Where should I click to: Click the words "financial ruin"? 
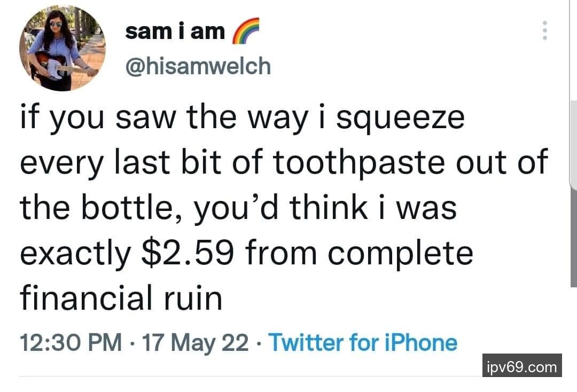(121, 298)
